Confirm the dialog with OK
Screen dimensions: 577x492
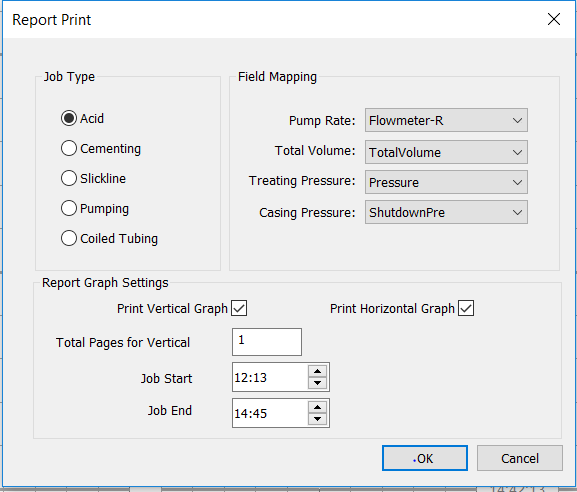(x=425, y=458)
